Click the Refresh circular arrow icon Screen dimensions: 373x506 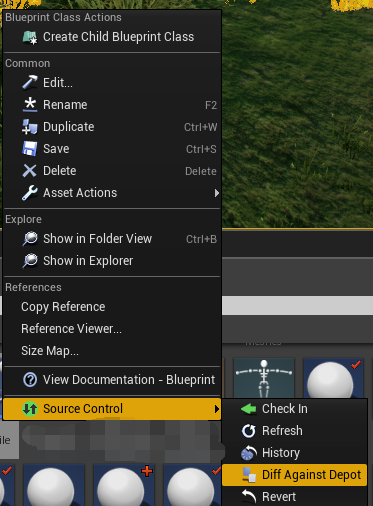pyautogui.click(x=249, y=431)
